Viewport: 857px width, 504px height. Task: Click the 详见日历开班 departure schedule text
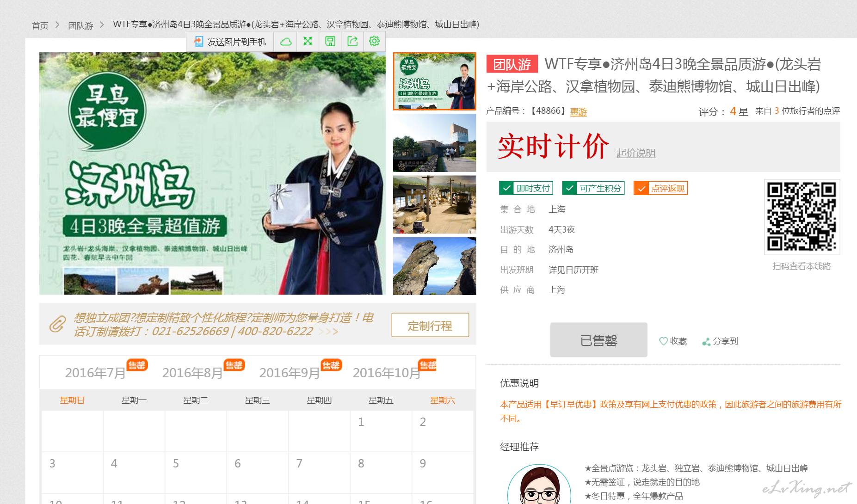click(573, 270)
